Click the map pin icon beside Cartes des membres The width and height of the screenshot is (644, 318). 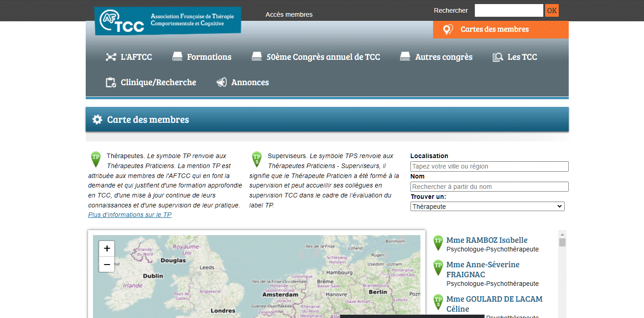tap(448, 29)
